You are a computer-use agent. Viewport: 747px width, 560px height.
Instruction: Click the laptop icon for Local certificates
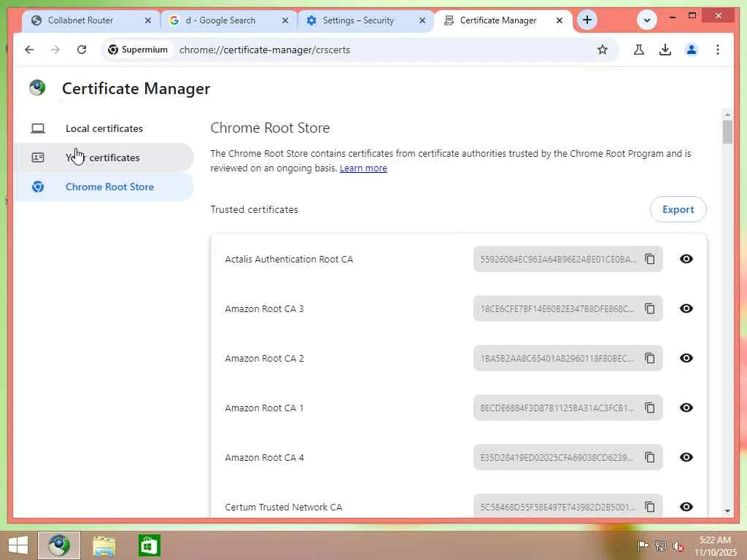coord(38,128)
